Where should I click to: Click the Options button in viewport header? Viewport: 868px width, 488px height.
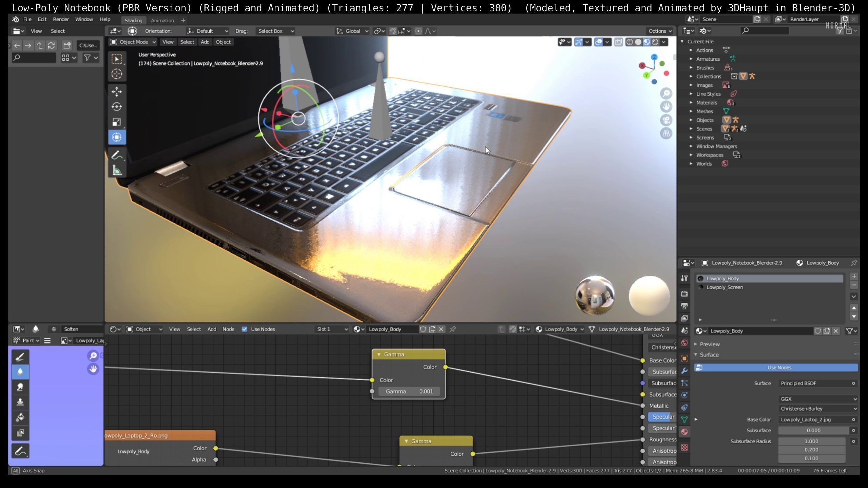click(x=660, y=31)
